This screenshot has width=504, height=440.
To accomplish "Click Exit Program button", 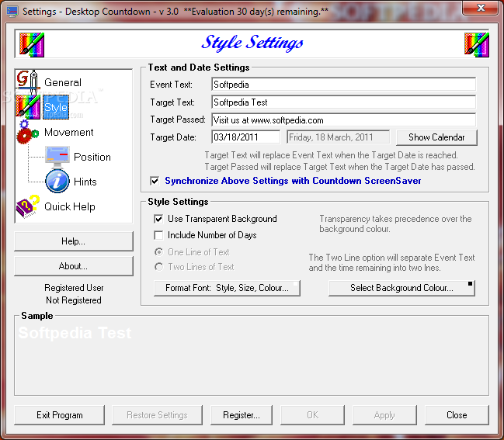I will tap(60, 415).
